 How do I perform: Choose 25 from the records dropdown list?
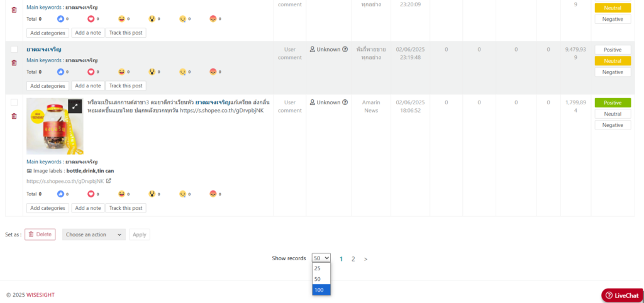321,268
